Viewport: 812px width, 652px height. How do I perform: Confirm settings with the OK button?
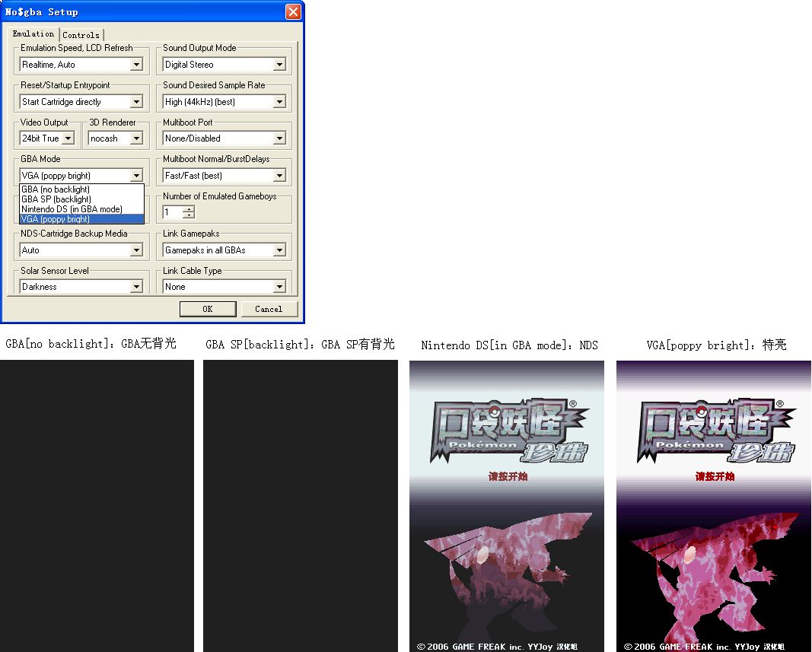(208, 309)
